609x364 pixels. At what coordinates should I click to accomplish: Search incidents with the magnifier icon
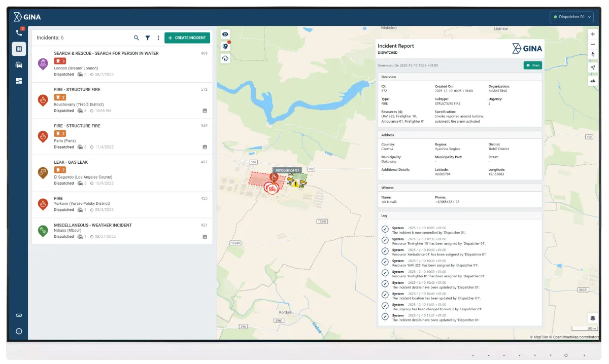137,38
